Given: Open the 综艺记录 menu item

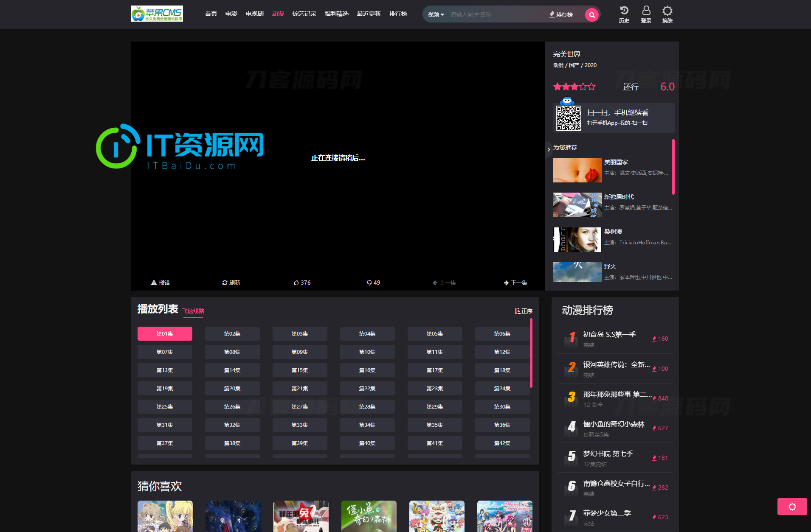Looking at the screenshot, I should pos(304,14).
